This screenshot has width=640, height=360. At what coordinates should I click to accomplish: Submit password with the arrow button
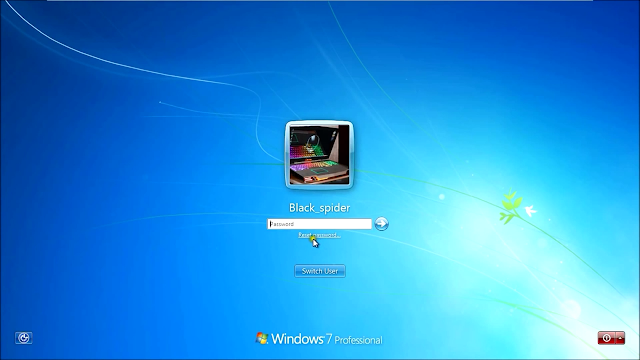pos(381,224)
